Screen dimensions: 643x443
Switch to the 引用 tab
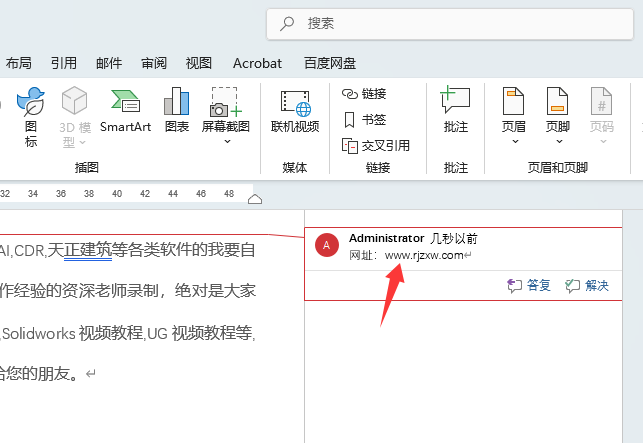[64, 63]
